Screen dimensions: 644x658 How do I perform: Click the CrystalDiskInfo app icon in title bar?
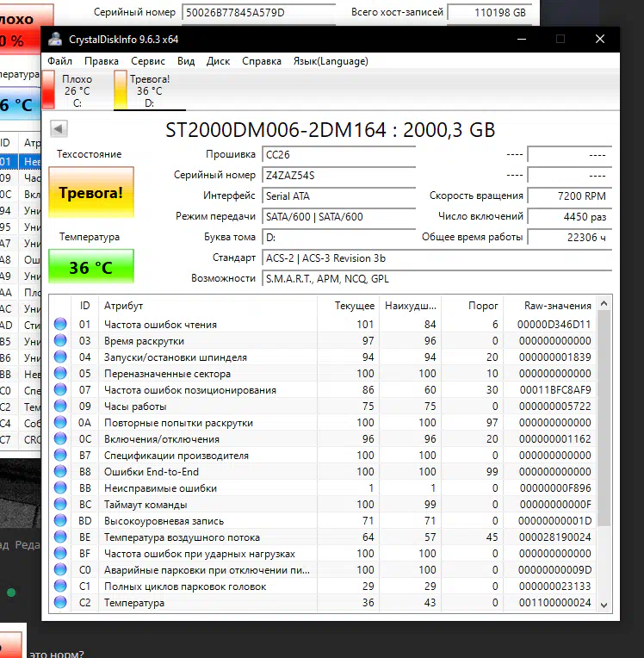pos(55,39)
